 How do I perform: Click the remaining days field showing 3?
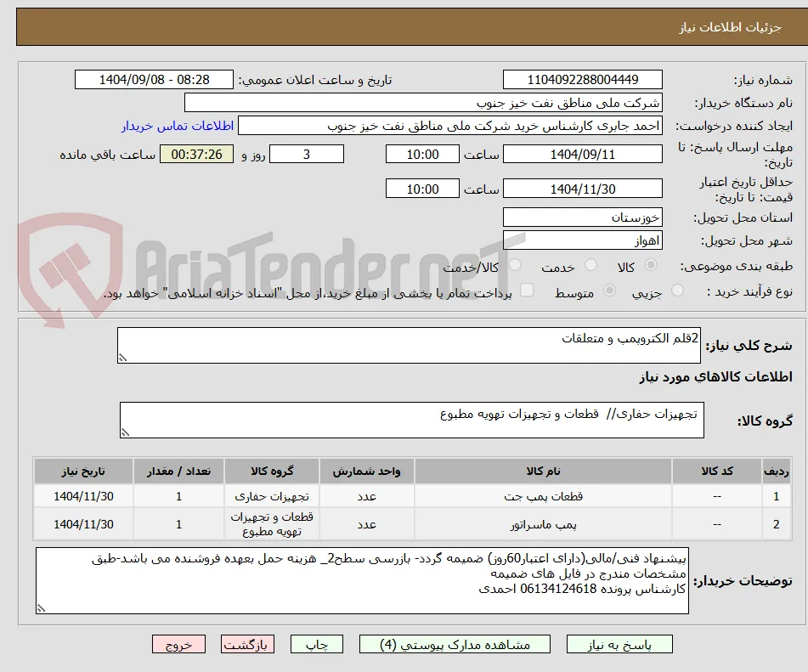[307, 154]
